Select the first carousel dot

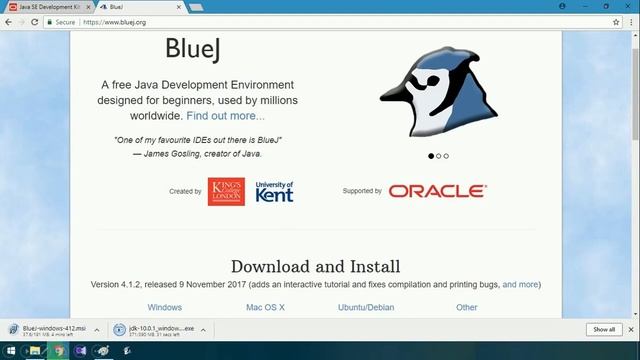click(x=431, y=156)
